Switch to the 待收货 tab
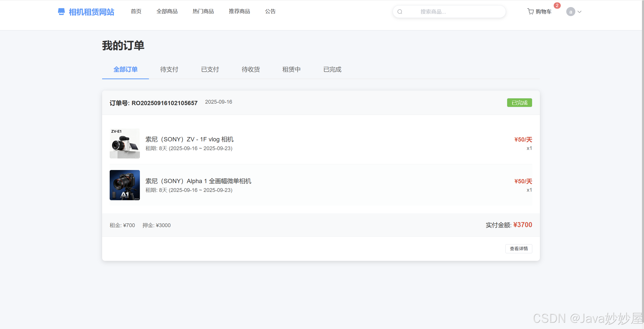This screenshot has width=644, height=329. point(251,69)
